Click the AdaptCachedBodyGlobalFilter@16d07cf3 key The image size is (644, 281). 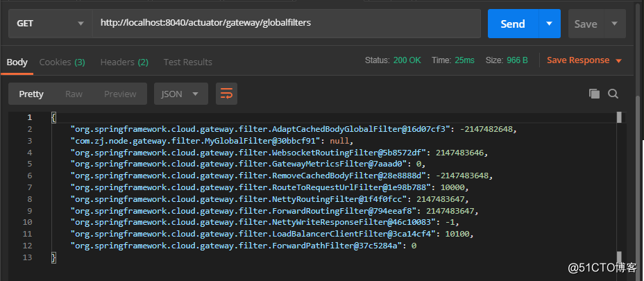click(261, 130)
